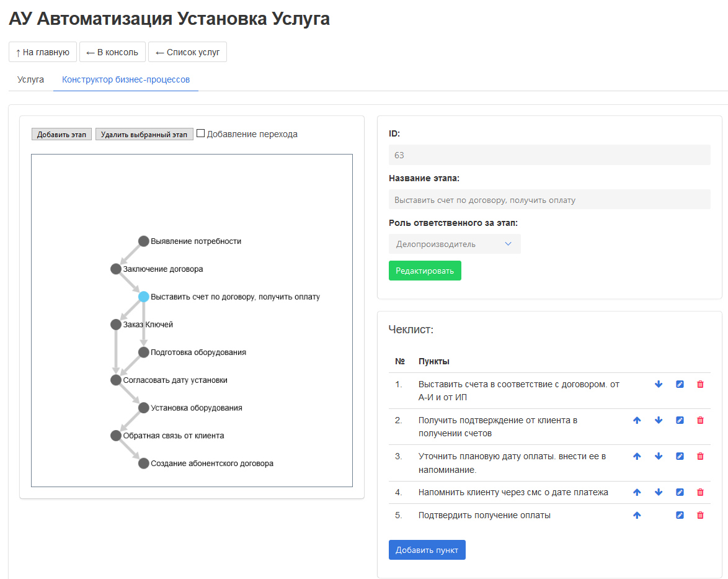Click the Добавить этап button
Image resolution: width=728 pixels, height=579 pixels.
point(61,134)
